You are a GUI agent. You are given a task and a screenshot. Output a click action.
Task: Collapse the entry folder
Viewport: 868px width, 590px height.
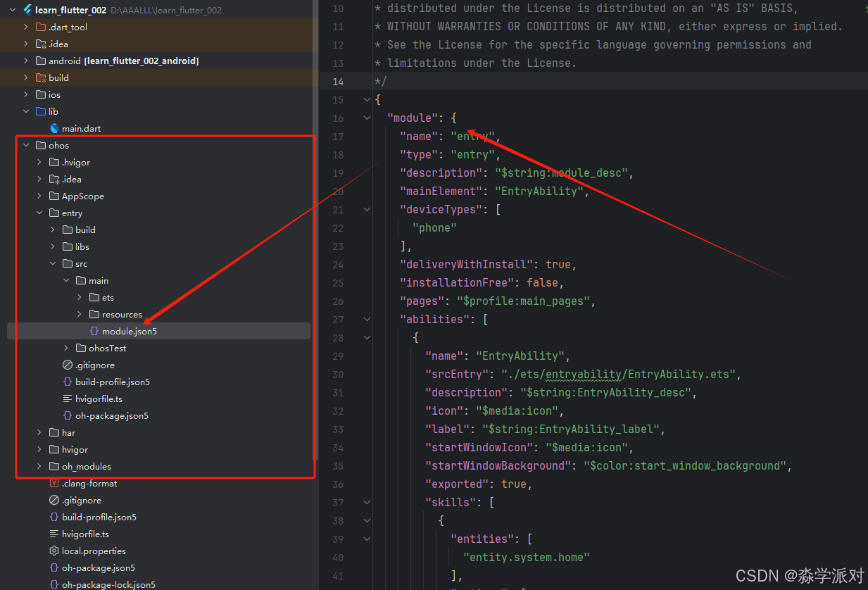(39, 213)
